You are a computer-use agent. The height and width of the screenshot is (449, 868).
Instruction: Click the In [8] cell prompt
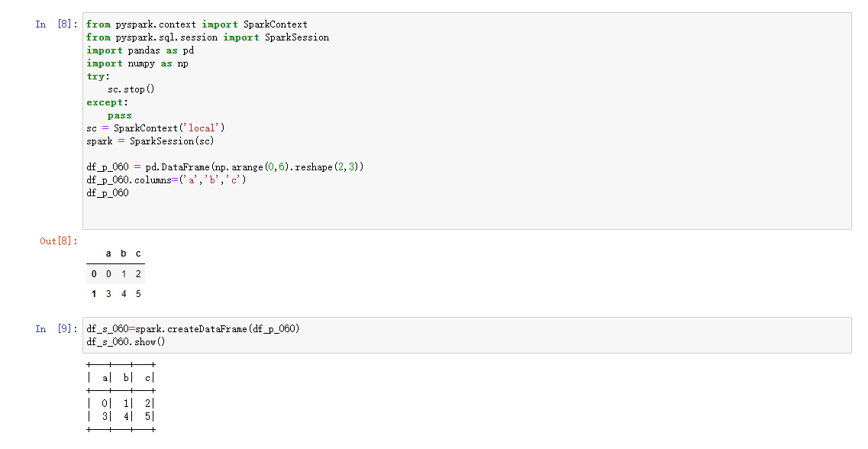pos(56,24)
